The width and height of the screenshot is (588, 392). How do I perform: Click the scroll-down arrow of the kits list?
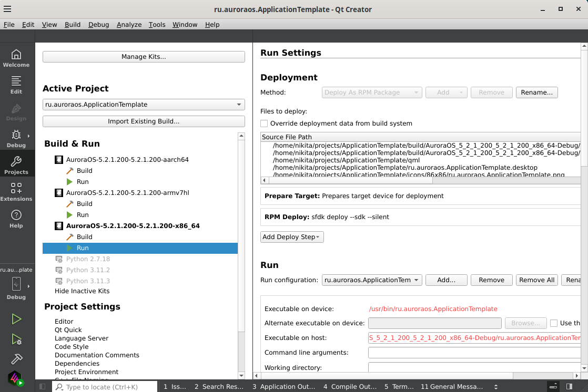tap(241, 376)
